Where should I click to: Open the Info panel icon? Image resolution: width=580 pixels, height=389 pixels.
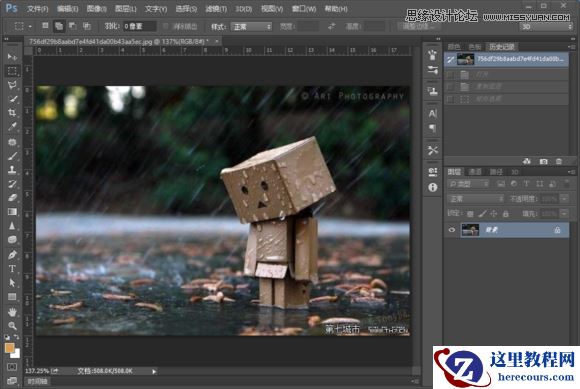[432, 187]
